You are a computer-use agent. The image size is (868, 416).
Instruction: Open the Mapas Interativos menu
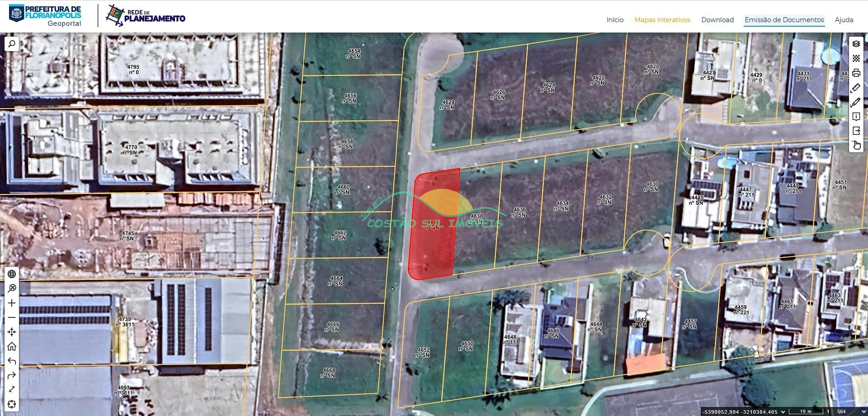point(662,20)
